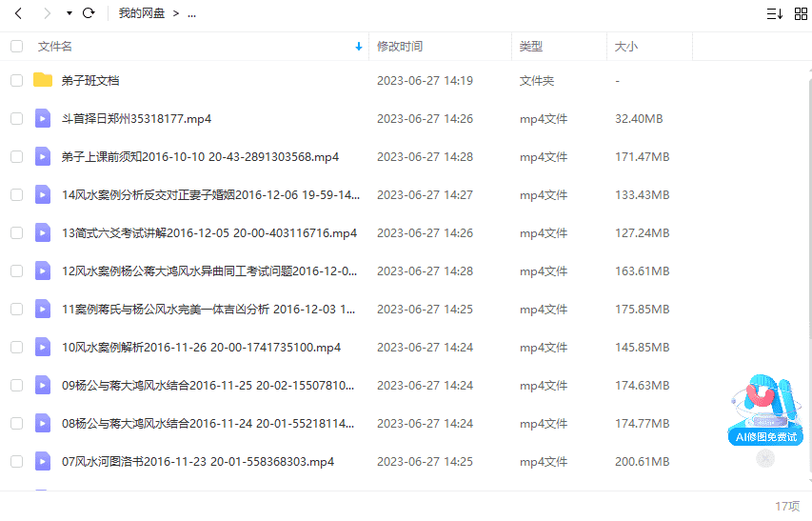Go to 我的网盘 breadcrumb link
812x521 pixels.
(142, 13)
